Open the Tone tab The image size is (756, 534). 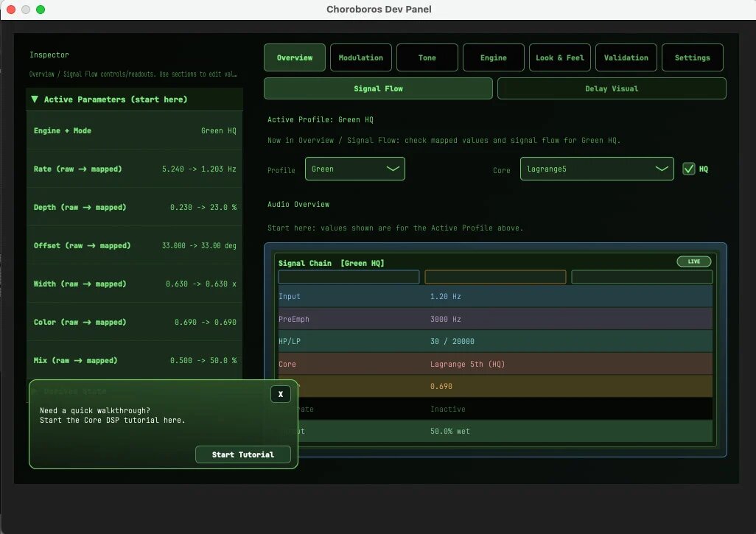427,57
